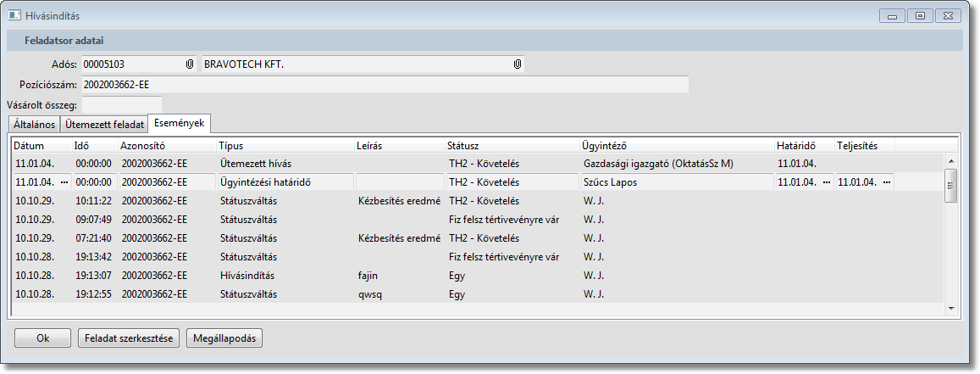Sort by the Típus column header
This screenshot has width=980, height=374.
pyautogui.click(x=285, y=146)
